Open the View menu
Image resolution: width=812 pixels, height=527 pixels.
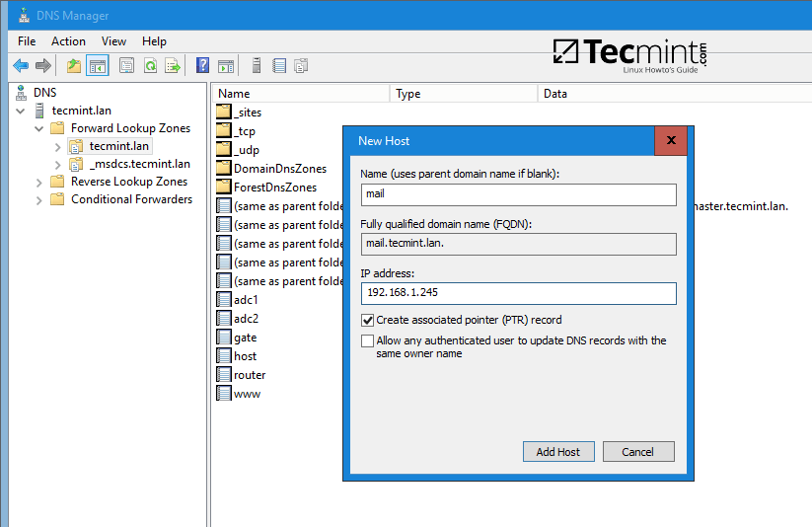tap(113, 41)
